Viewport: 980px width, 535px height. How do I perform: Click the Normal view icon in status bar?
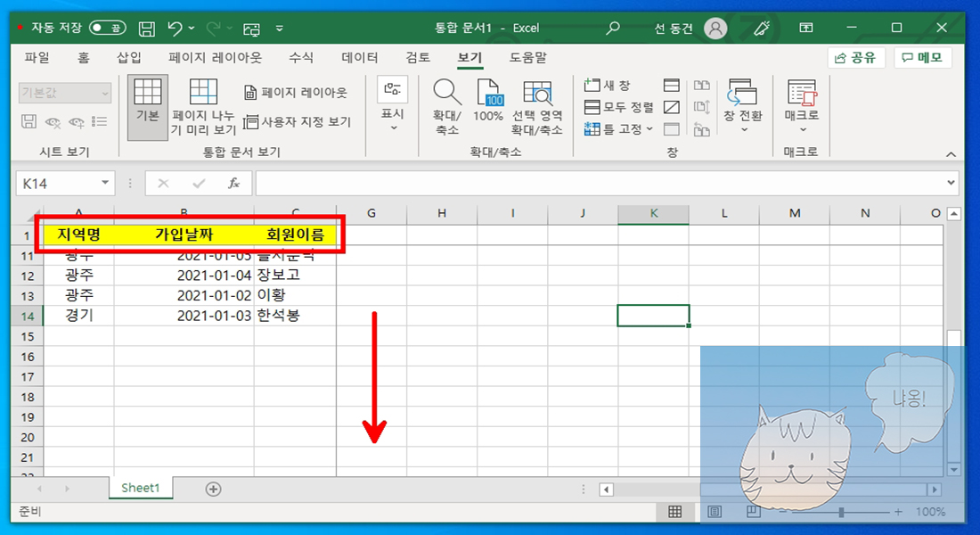coord(675,512)
